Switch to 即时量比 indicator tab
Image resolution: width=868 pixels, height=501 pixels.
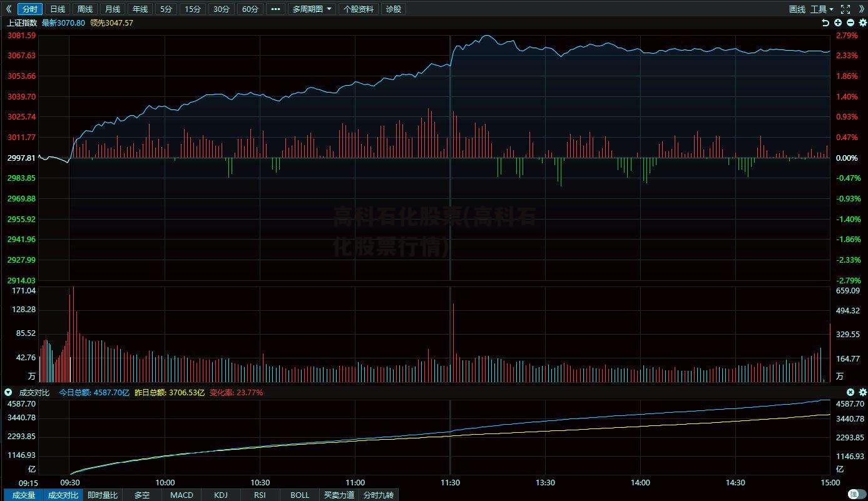[103, 495]
